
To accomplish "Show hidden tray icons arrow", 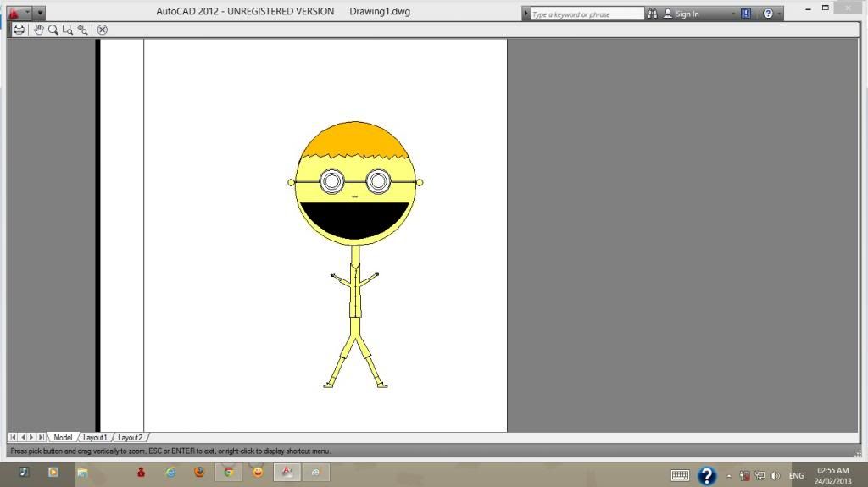I will pyautogui.click(x=729, y=476).
